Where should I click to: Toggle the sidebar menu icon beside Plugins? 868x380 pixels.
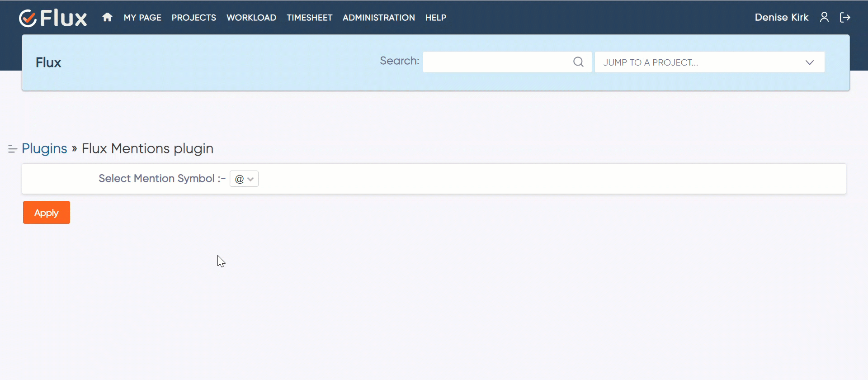click(12, 149)
